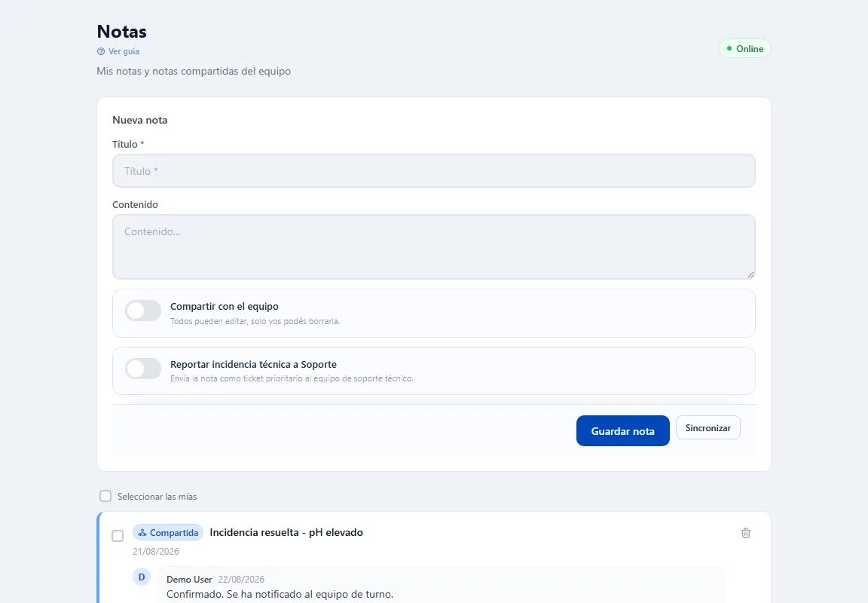
Task: Tick the checkbox for Incidencia resuelta note
Action: [x=118, y=536]
